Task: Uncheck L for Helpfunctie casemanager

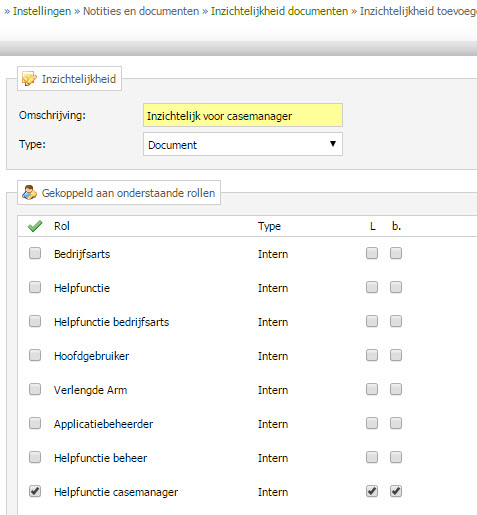Action: tap(372, 491)
